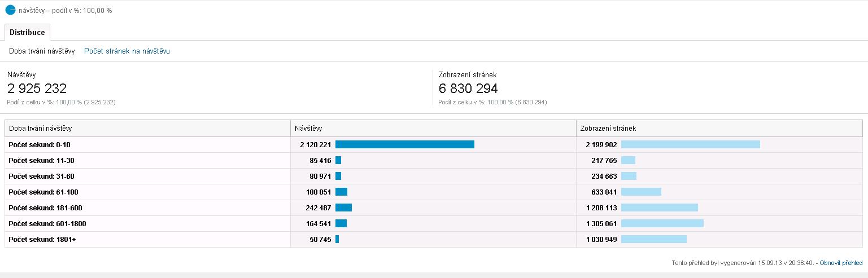Click the light blue pageviews bar for 601-1800
The width and height of the screenshot is (868, 278).
tap(662, 224)
